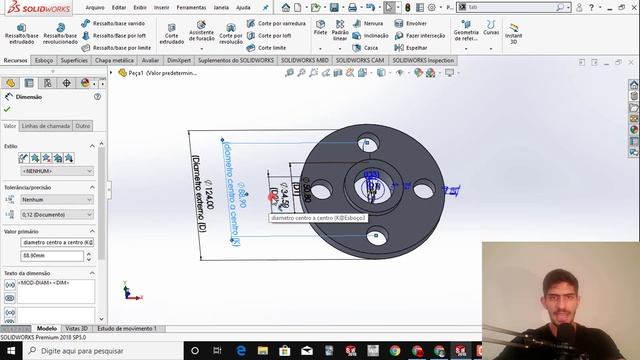
Task: Collapse Valor primário section
Action: 92,231
